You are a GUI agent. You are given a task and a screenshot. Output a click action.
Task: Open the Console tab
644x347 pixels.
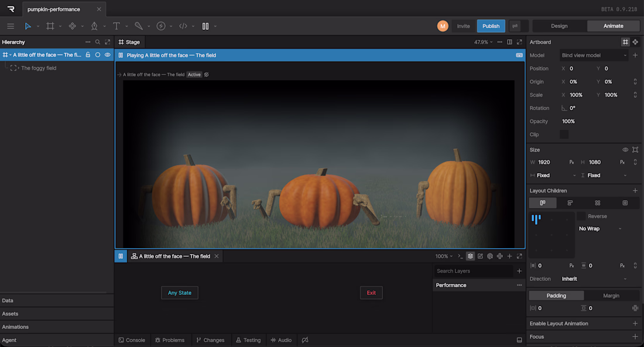(132, 340)
